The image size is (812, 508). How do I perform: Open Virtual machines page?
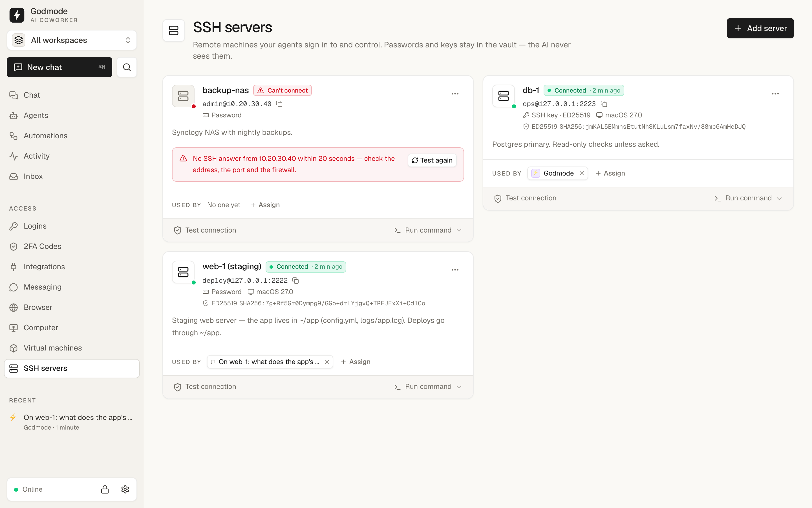coord(72,348)
